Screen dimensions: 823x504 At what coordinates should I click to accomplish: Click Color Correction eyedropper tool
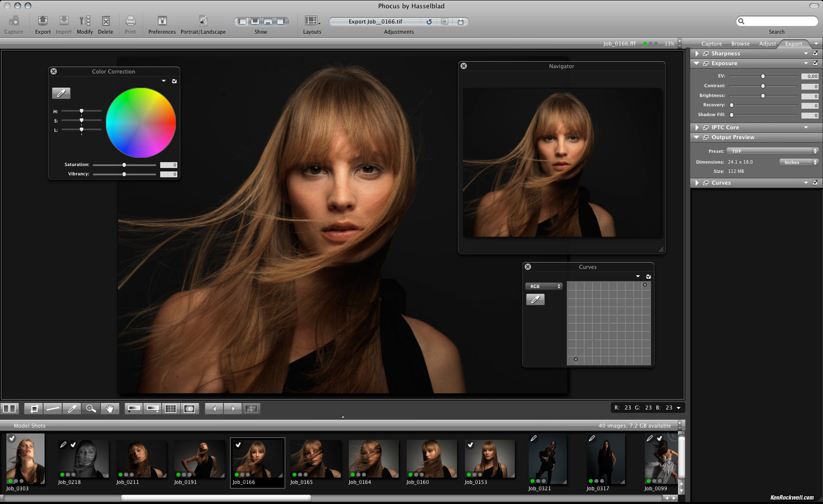(61, 93)
